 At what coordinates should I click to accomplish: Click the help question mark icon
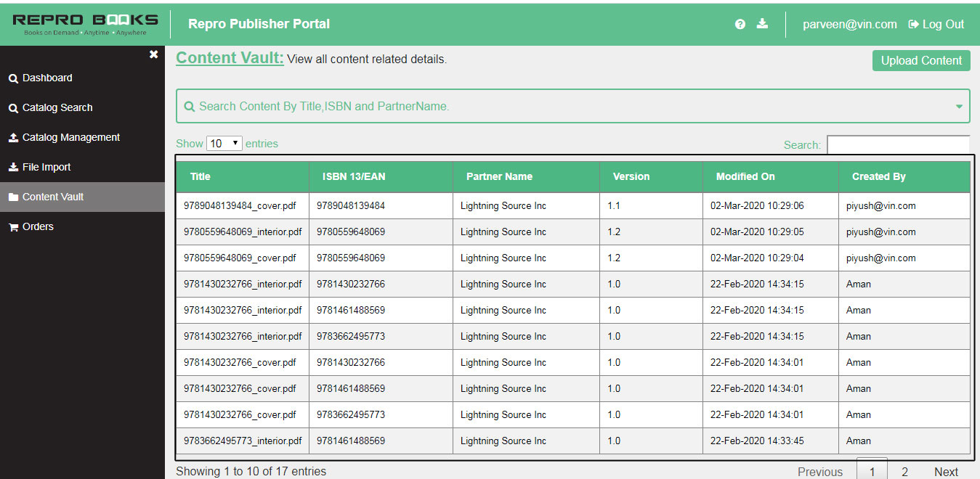pos(740,24)
